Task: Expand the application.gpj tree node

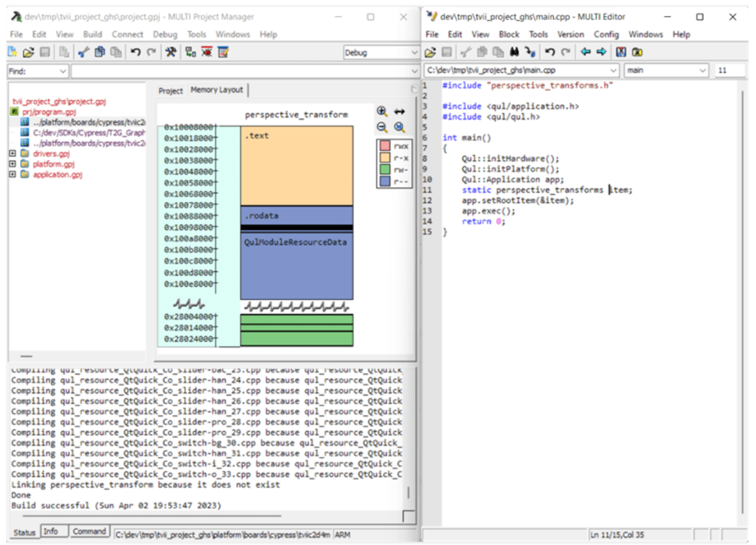Action: coord(13,175)
